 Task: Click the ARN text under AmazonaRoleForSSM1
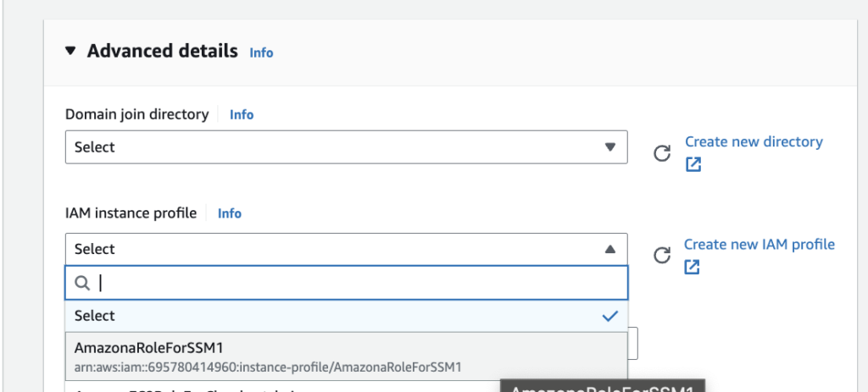pyautogui.click(x=268, y=367)
